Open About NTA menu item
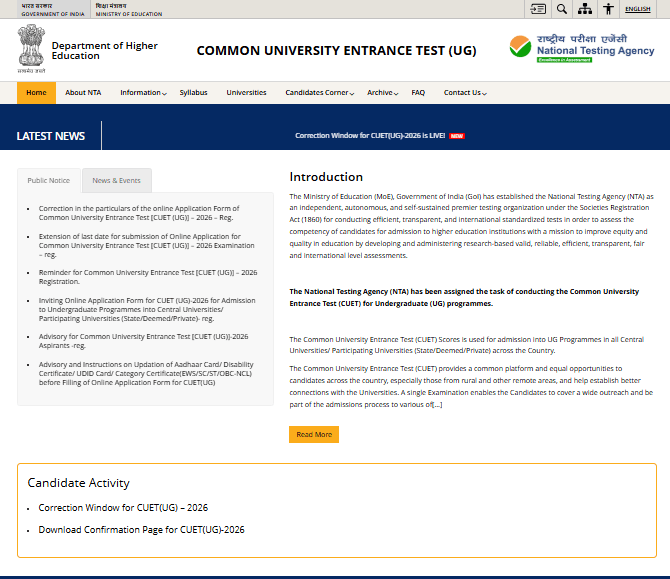670x579 pixels. (x=83, y=93)
